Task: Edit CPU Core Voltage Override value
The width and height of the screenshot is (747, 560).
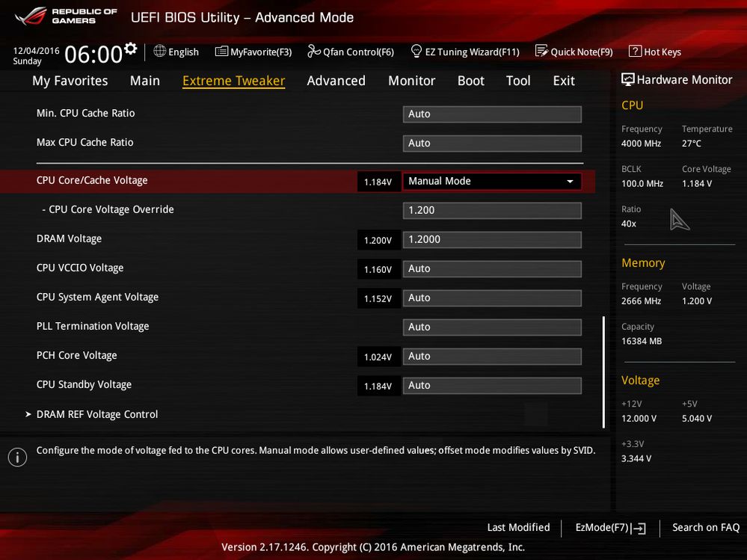Action: (x=492, y=211)
